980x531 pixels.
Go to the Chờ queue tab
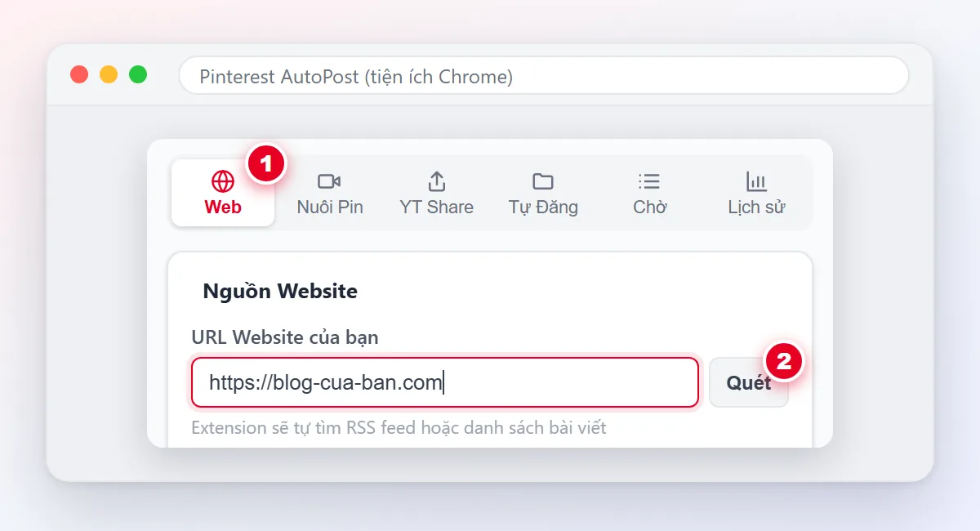(650, 193)
